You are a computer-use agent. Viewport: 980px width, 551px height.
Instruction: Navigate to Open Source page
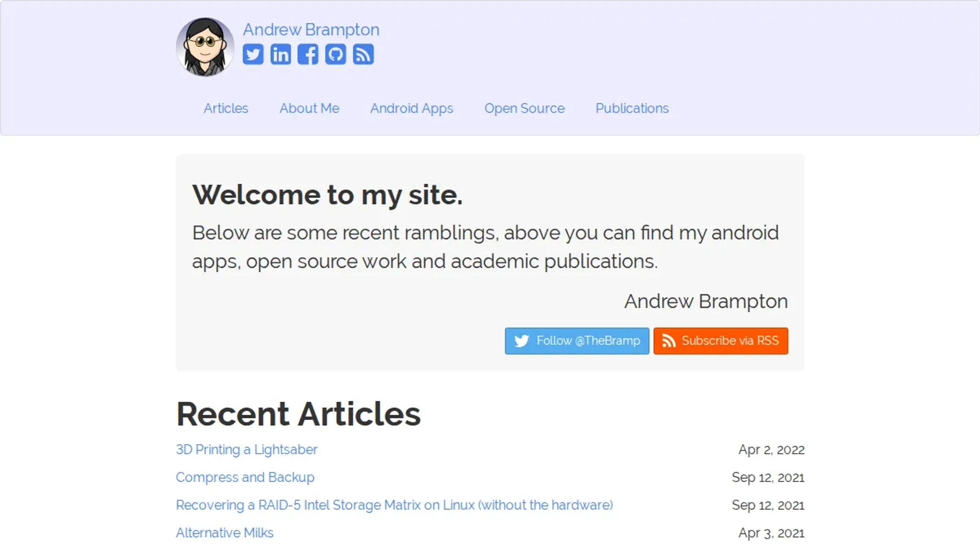(524, 109)
